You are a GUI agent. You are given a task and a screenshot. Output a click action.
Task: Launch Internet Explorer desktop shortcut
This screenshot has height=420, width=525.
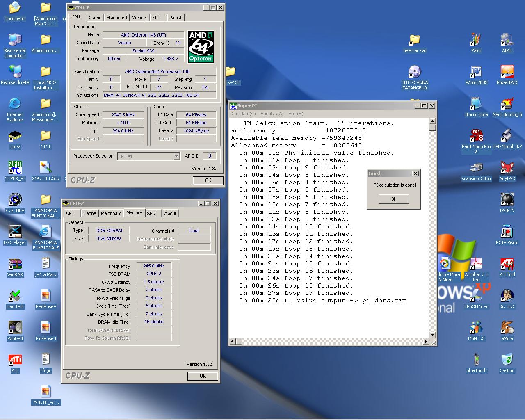15,110
